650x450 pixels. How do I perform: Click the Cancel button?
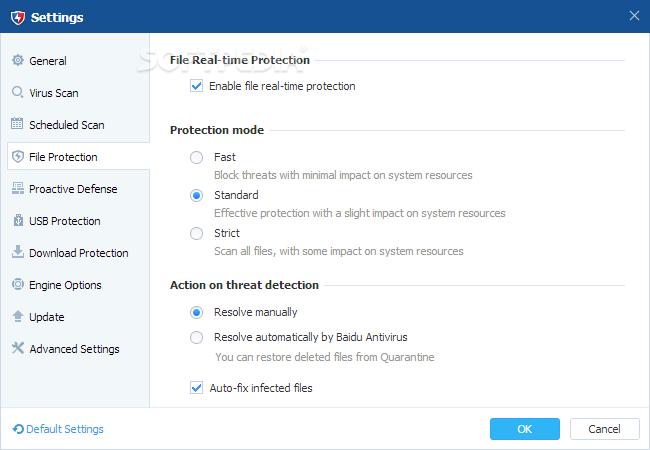coord(604,429)
